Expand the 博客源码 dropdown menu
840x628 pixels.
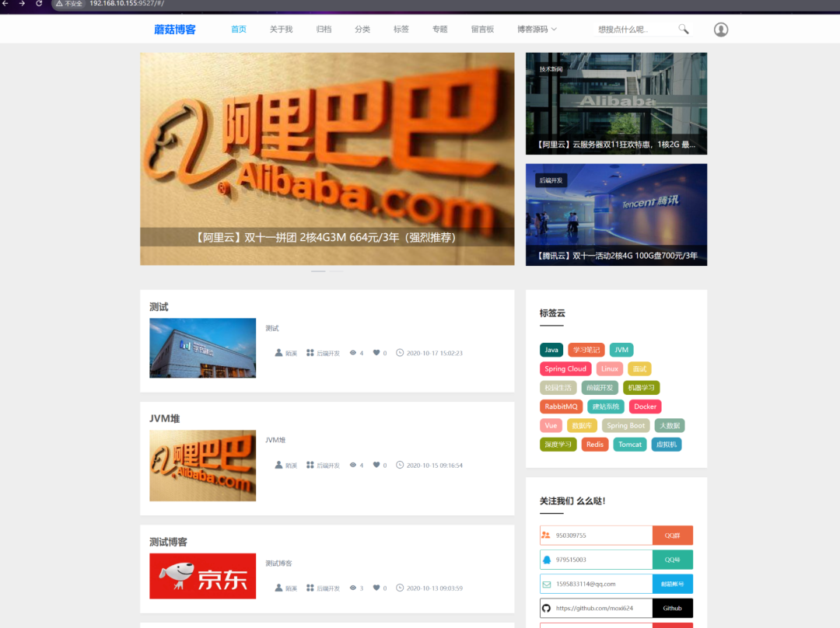point(537,30)
